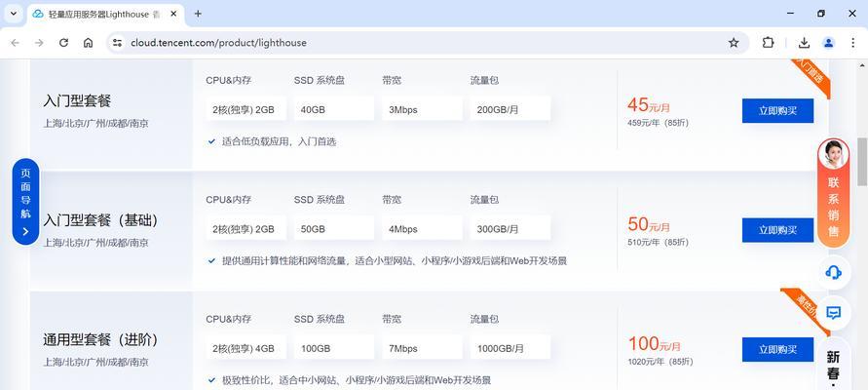Click description starting 提供通用计算性能和网络流量
This screenshot has height=390, width=868.
point(395,261)
